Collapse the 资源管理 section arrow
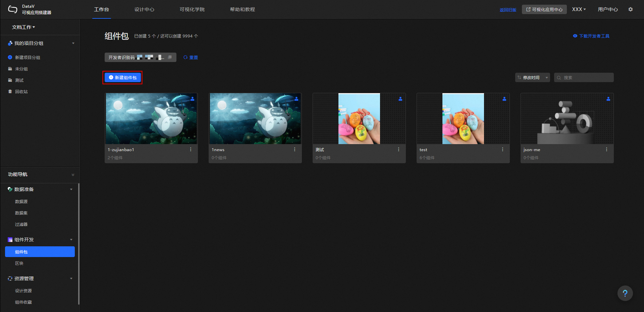 71,278
